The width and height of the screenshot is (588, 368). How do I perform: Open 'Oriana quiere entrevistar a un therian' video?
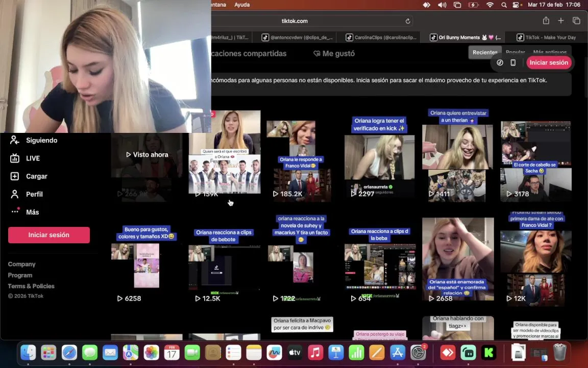(x=457, y=155)
